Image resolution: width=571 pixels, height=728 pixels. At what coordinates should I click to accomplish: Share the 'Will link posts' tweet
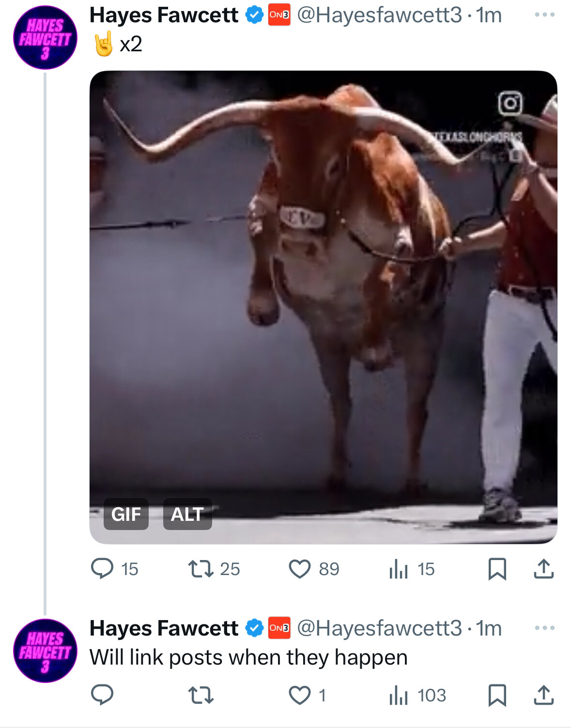(x=543, y=695)
